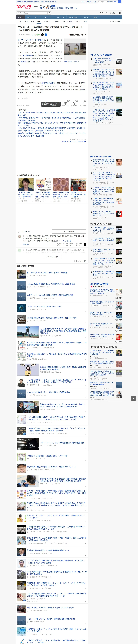Dismiss the 片脚は人工関節で recommended card
The height and width of the screenshot is (644, 138).
click(33, 201)
